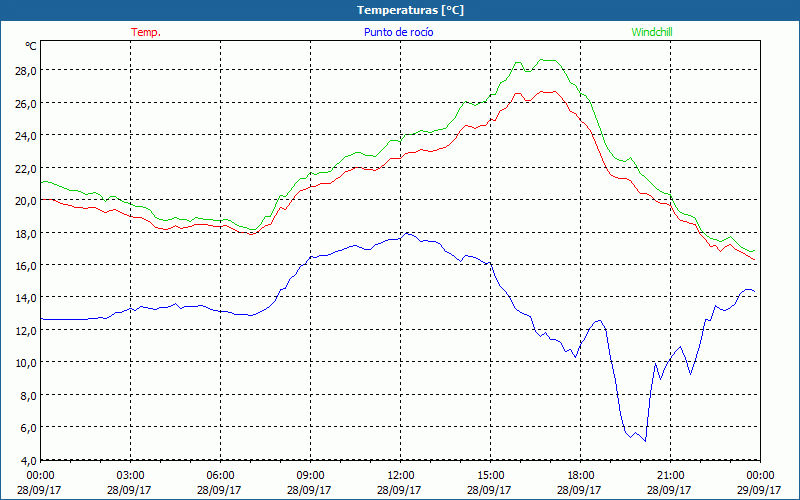This screenshot has height=500, width=800.
Task: Click the "22,0" y-axis value
Action: pyautogui.click(x=25, y=168)
